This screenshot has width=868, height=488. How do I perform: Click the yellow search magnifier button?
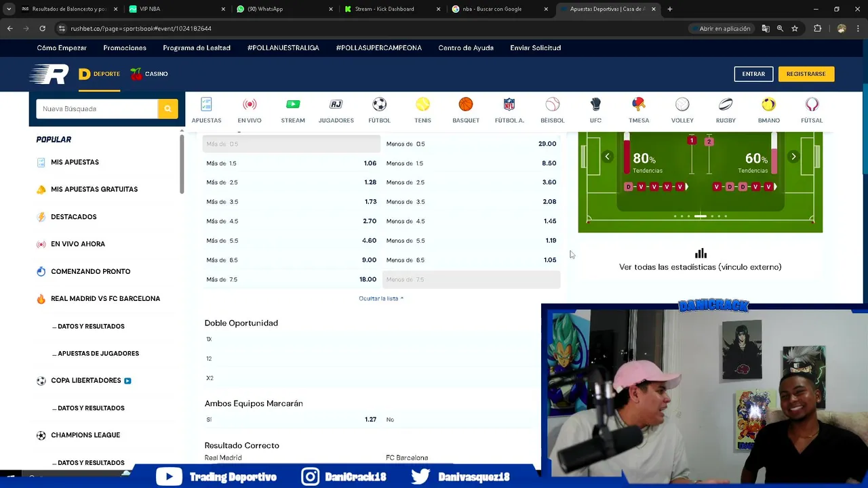[167, 108]
